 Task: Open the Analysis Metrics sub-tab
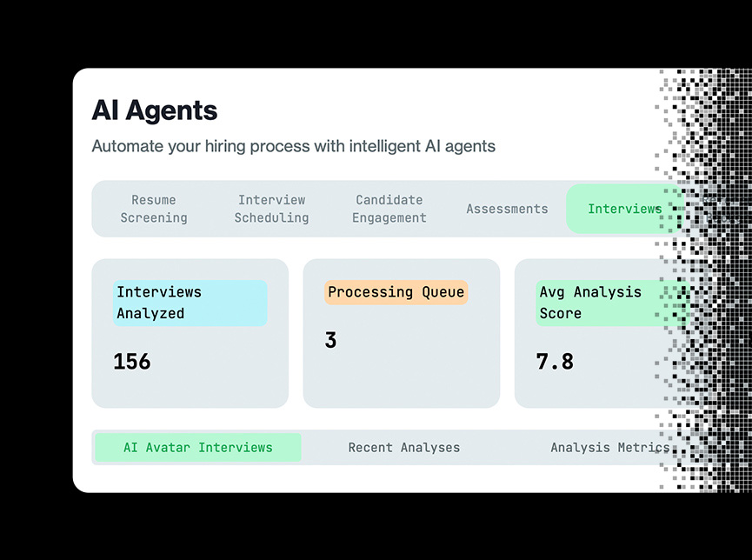(x=609, y=448)
